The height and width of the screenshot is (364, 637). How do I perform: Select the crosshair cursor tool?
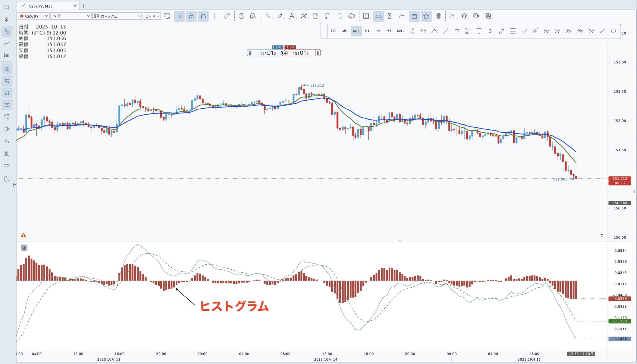pyautogui.click(x=215, y=16)
